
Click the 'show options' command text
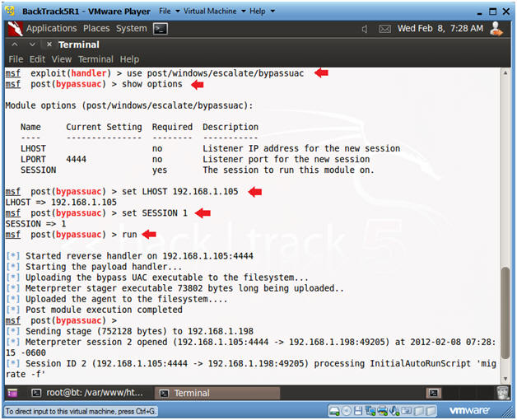(152, 84)
